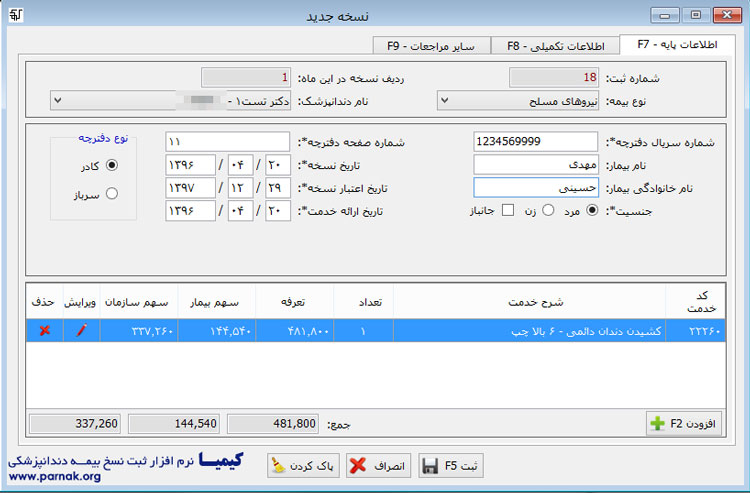Click the red pencil edit icon in row
This screenshot has height=493, width=750.
click(x=81, y=331)
